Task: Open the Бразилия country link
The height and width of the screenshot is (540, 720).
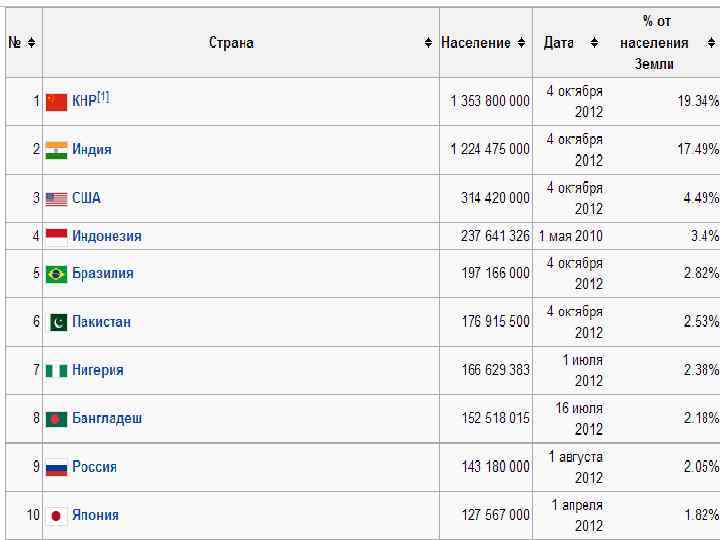Action: (102, 274)
